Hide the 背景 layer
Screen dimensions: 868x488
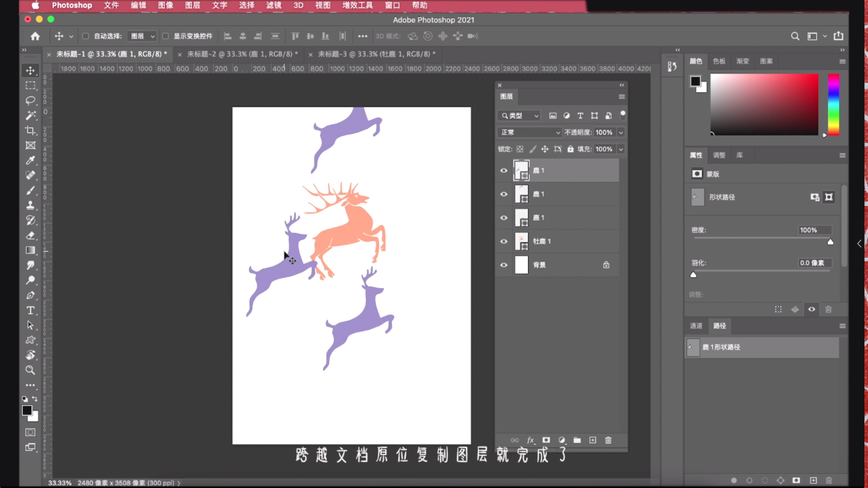(x=504, y=265)
